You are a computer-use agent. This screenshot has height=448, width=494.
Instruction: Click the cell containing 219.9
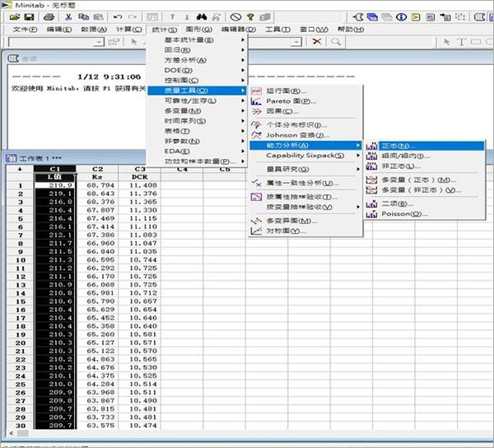pyautogui.click(x=55, y=186)
